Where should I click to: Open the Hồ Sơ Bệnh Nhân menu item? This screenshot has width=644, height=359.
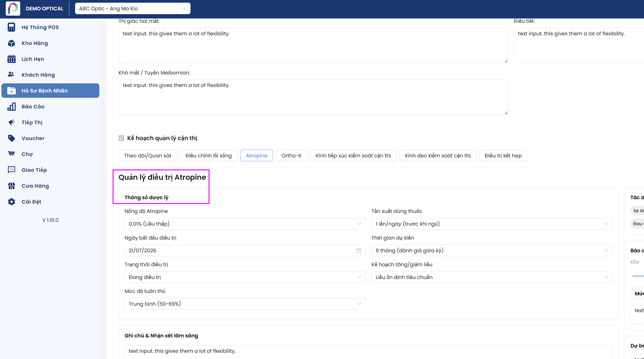(x=50, y=91)
